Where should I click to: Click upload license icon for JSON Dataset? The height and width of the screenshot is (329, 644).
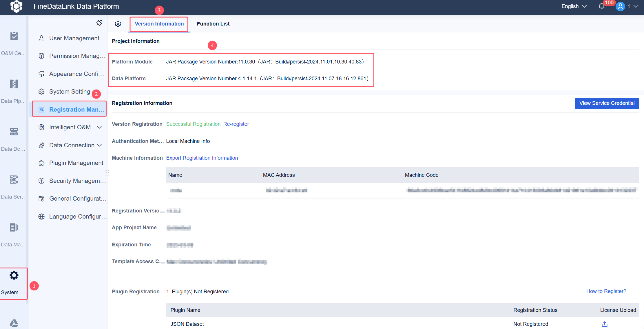(604, 324)
